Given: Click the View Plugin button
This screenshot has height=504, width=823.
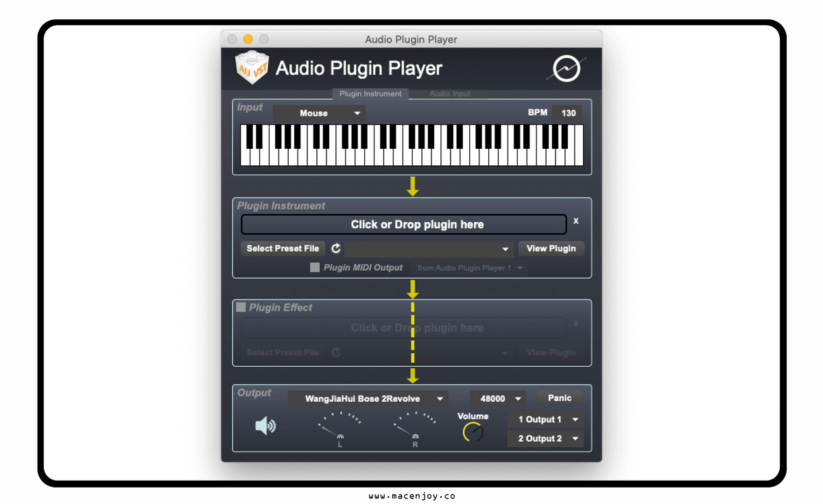Looking at the screenshot, I should coord(551,248).
